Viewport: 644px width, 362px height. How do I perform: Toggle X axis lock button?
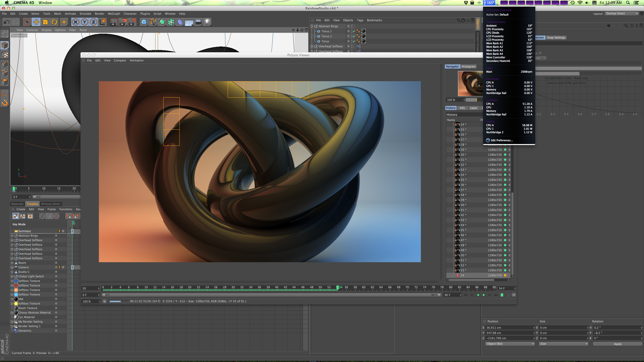tap(75, 22)
